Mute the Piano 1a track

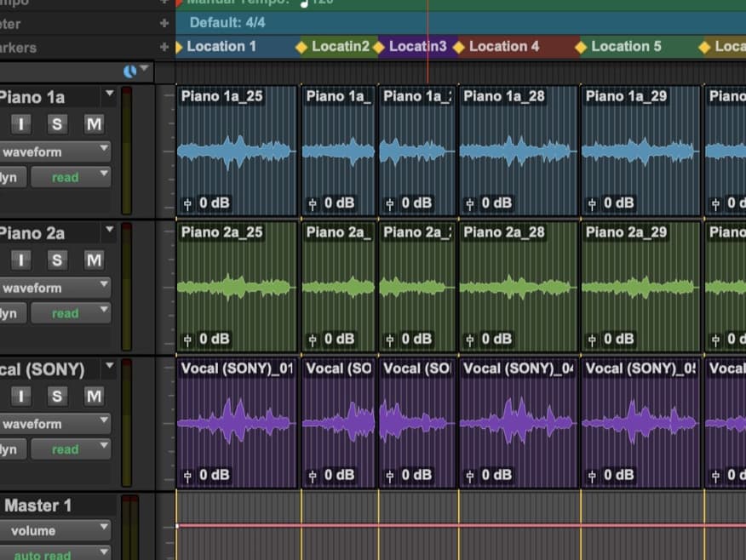tap(94, 125)
